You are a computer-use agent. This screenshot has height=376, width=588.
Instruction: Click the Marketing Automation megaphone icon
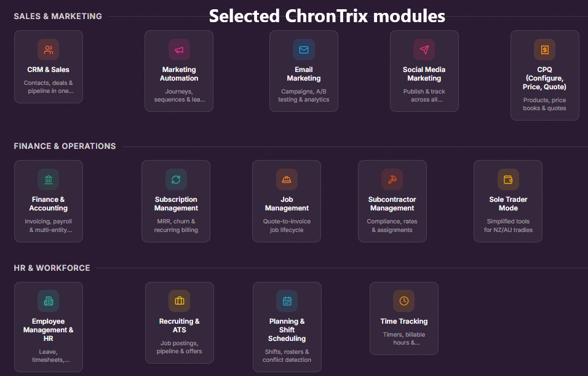coord(179,49)
